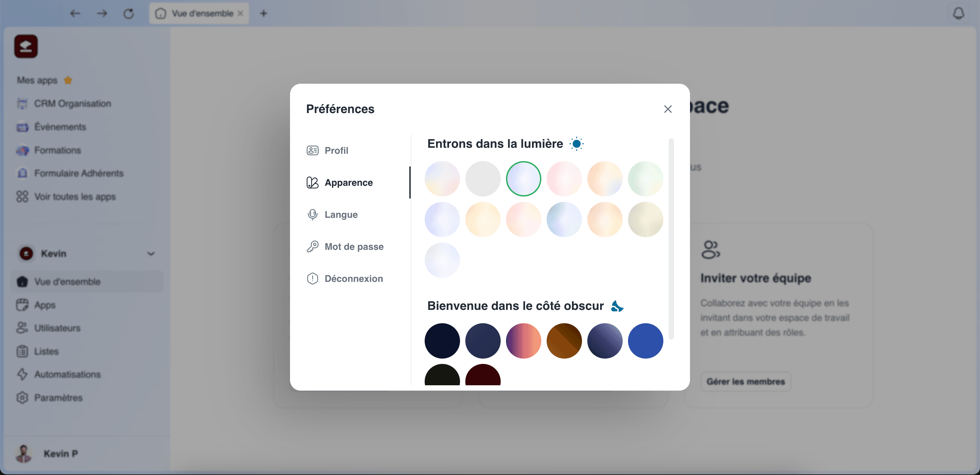Open the Évènements app
This screenshot has height=475, width=980.
click(x=51, y=127)
